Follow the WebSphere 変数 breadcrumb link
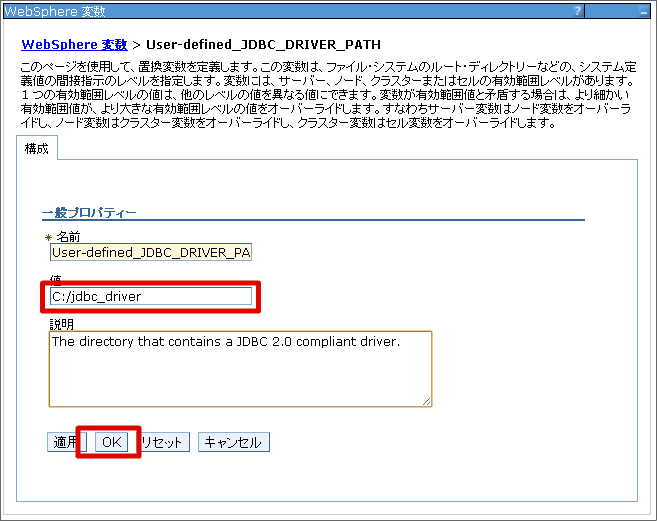Screen dimensions: 657x521 pyautogui.click(x=74, y=44)
